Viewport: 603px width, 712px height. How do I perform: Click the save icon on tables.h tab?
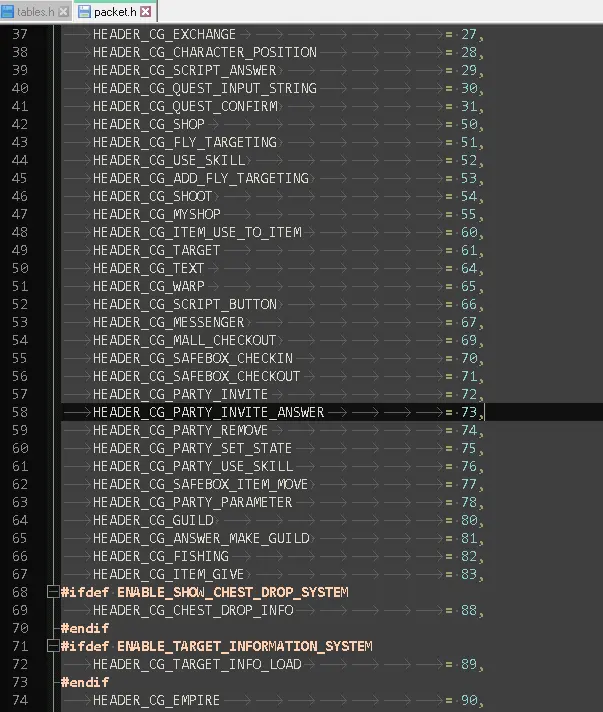click(x=8, y=12)
